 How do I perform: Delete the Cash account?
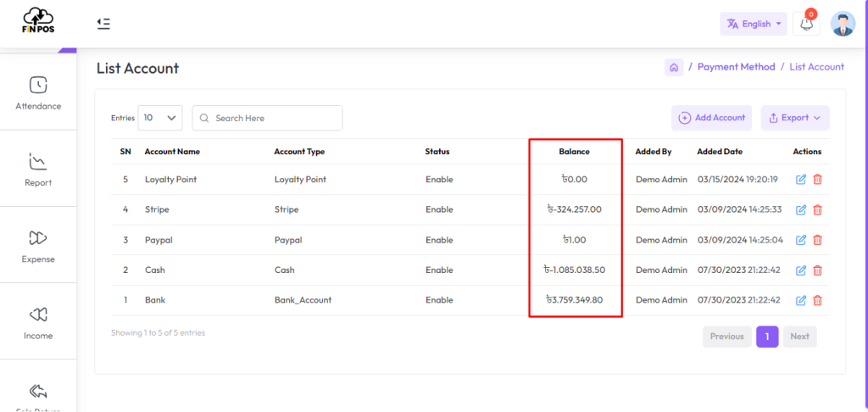pyautogui.click(x=817, y=270)
